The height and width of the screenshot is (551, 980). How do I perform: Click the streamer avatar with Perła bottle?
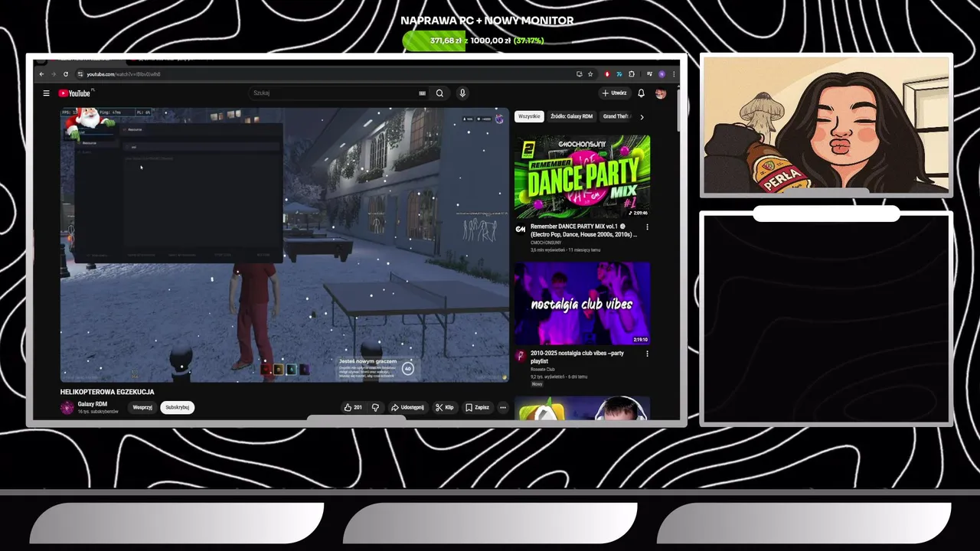826,125
